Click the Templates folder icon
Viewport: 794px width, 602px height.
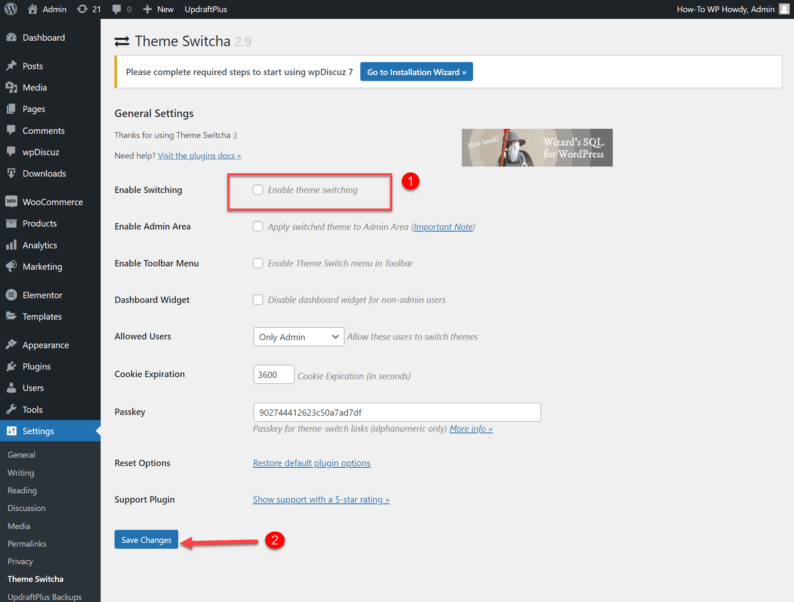pos(11,316)
